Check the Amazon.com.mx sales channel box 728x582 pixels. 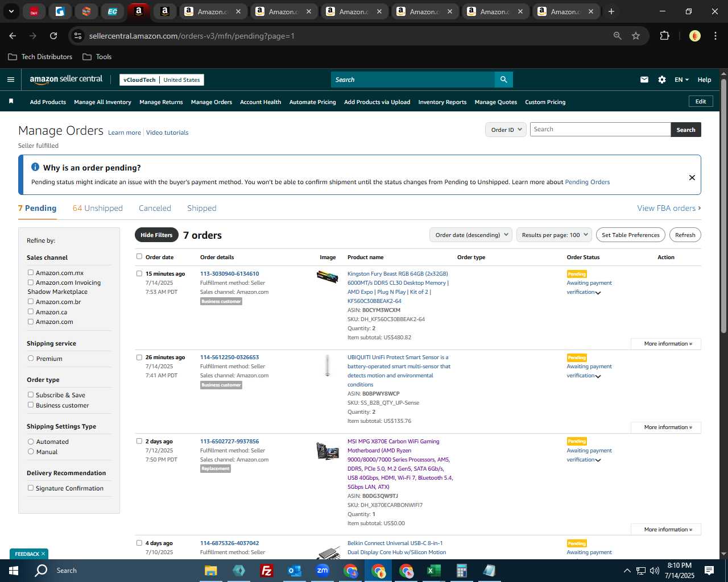(31, 273)
